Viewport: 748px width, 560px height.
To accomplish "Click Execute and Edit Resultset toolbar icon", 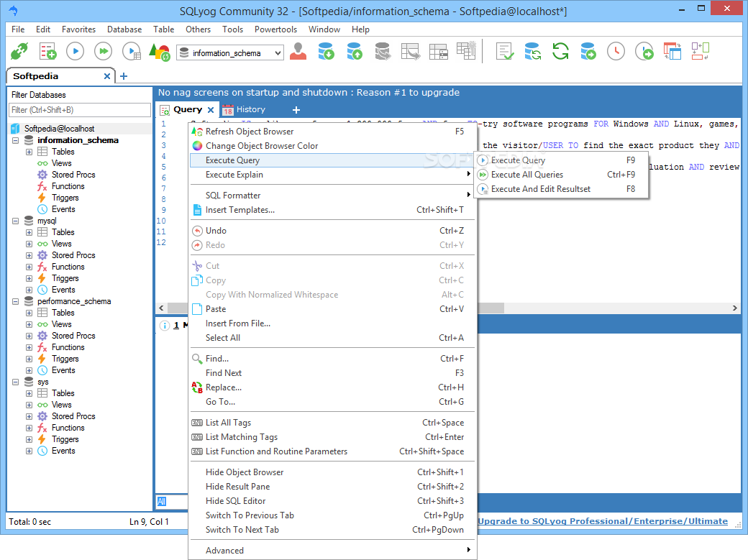I will 132,51.
